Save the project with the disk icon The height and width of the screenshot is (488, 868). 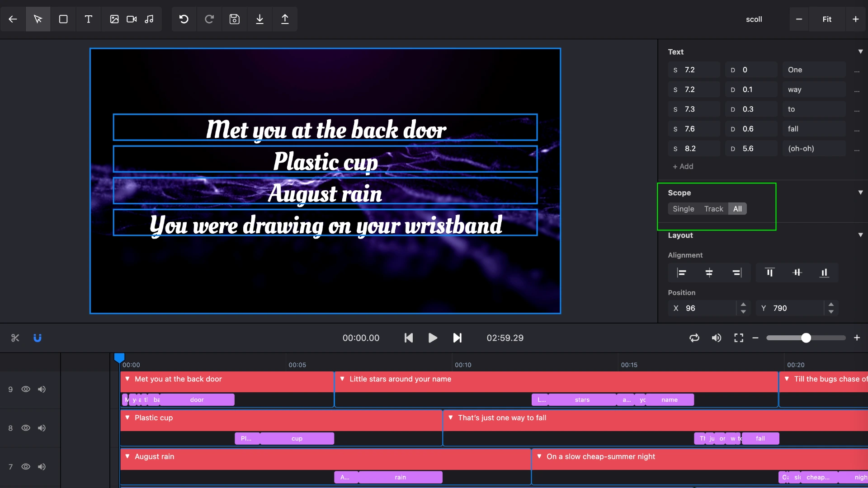(234, 19)
